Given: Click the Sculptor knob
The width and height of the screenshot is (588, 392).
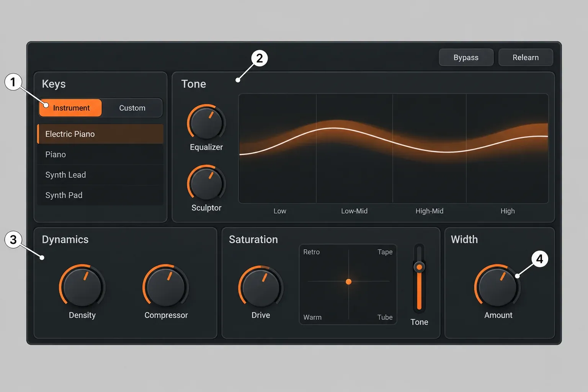Looking at the screenshot, I should tap(206, 183).
